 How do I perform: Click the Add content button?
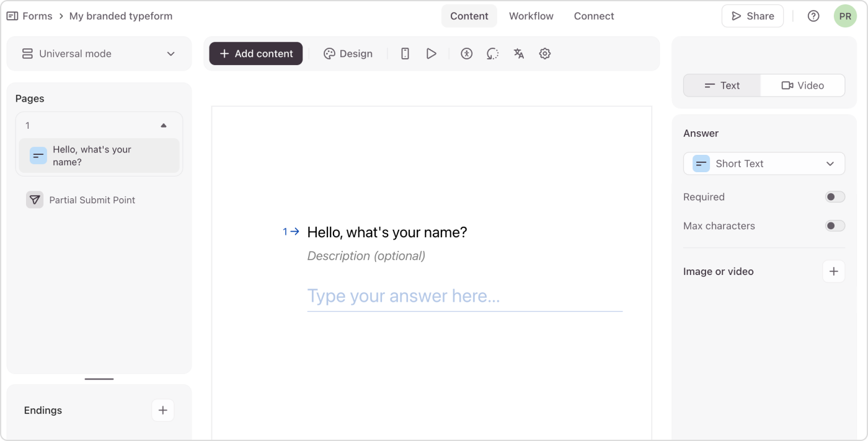tap(255, 53)
